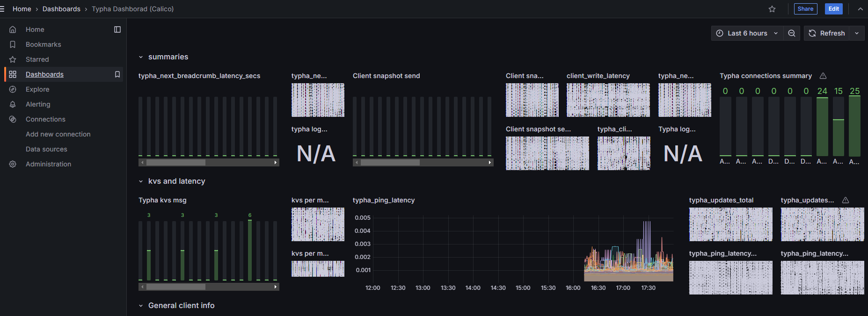Screen dimensions: 868x316
Task: Open the hamburger menu icon
Action: coord(2,9)
